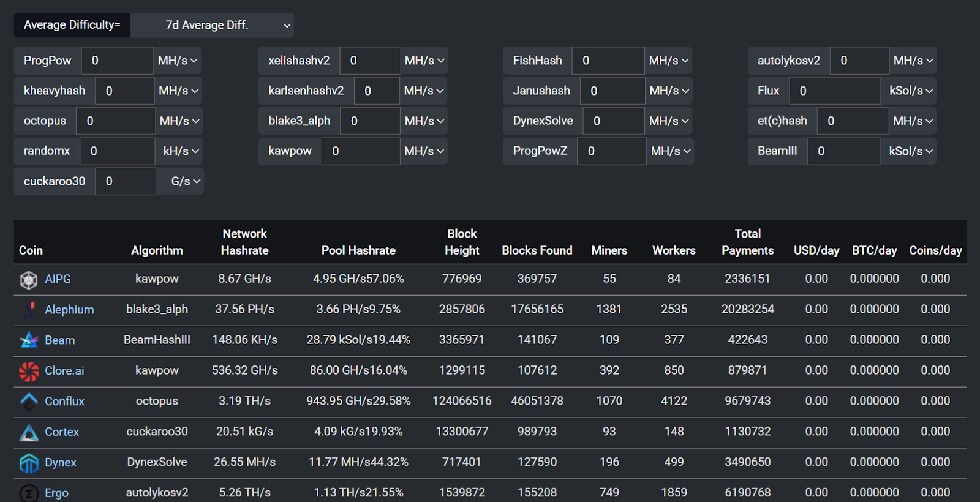
Task: Open the Ergo coin link
Action: 56,493
